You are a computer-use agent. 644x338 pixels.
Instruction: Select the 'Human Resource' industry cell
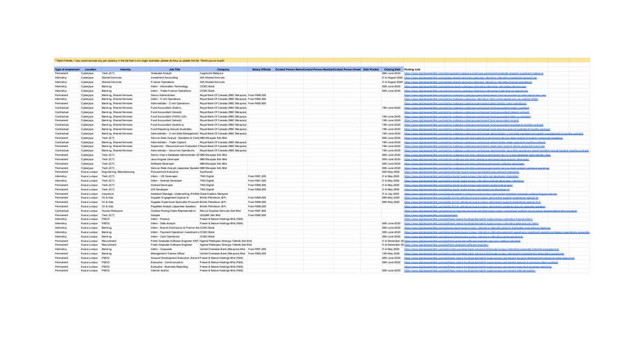pyautogui.click(x=126, y=211)
